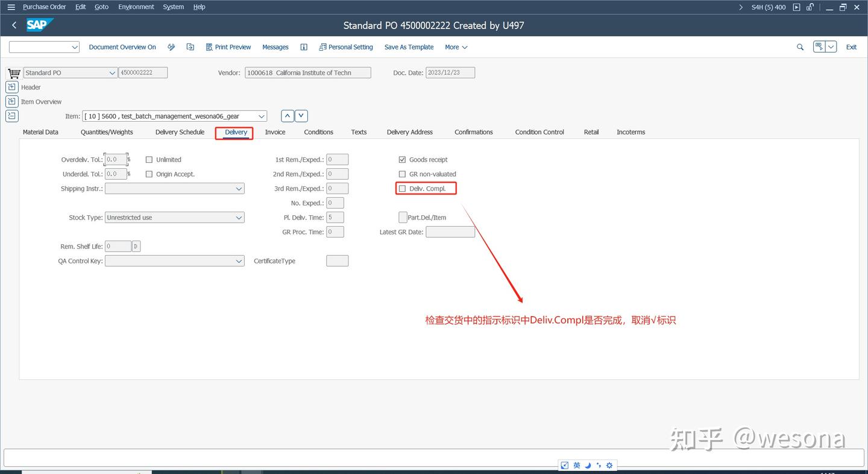Image resolution: width=868 pixels, height=474 pixels.
Task: Open the System menu
Action: 174,7
